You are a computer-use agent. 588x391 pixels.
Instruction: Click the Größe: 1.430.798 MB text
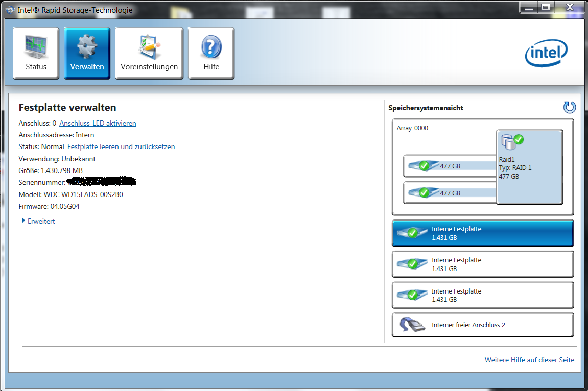51,171
